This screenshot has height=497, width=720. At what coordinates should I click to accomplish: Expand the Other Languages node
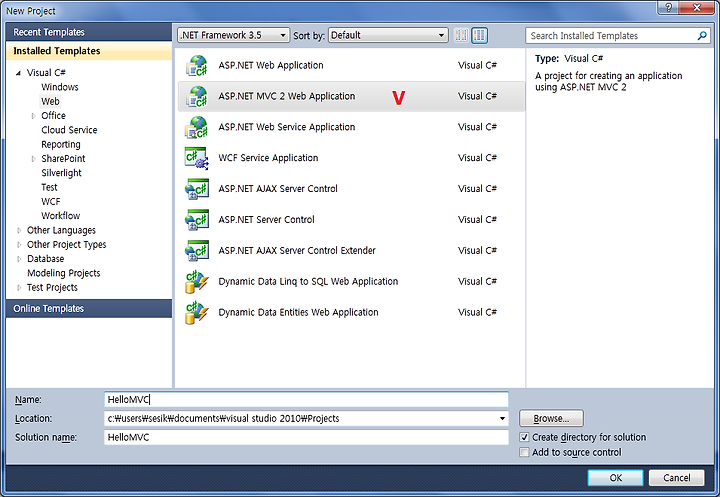(x=19, y=231)
